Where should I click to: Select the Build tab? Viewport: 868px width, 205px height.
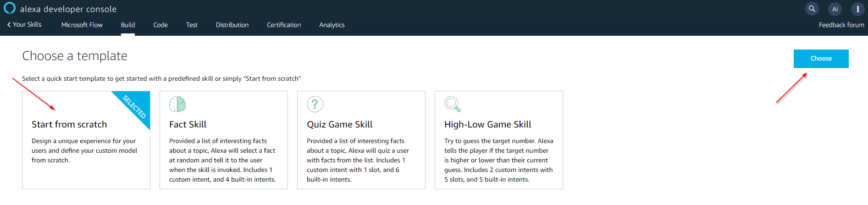pos(128,25)
